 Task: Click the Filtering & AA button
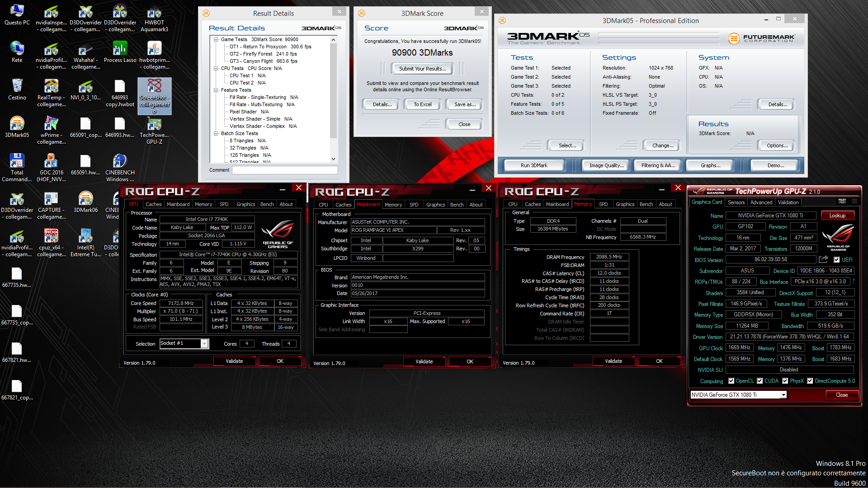point(658,165)
